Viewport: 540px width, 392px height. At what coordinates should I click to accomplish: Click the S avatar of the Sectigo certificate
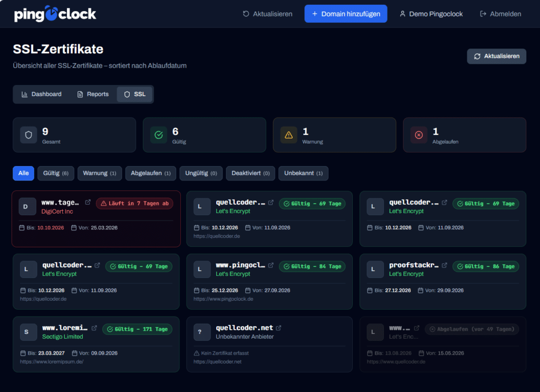pos(28,332)
